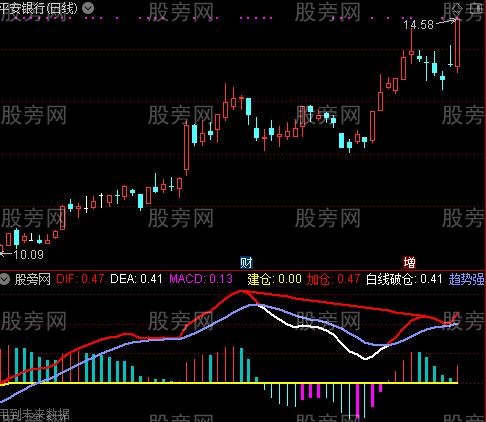Click the 建仓: 0.00 value
This screenshot has width=486, height=422.
point(274,279)
